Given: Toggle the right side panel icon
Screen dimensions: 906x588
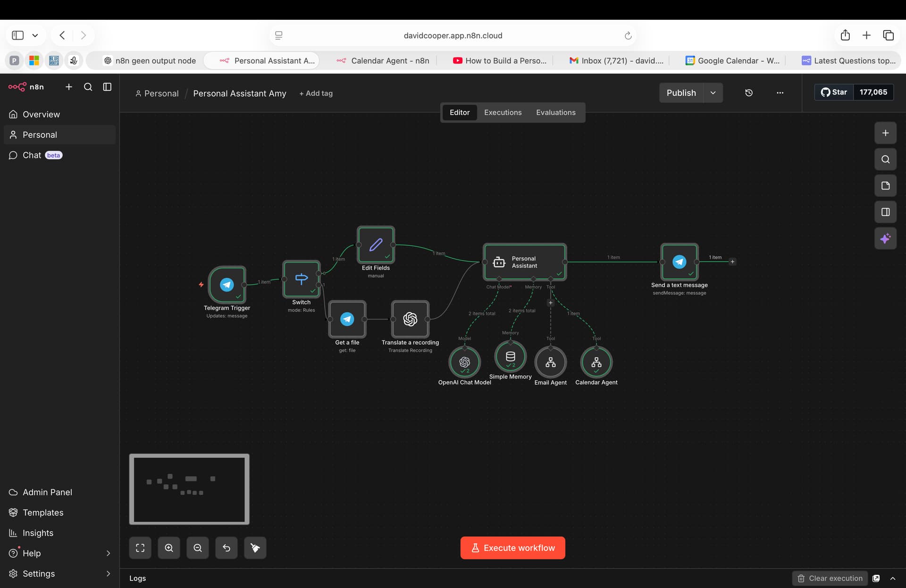Looking at the screenshot, I should (x=885, y=212).
